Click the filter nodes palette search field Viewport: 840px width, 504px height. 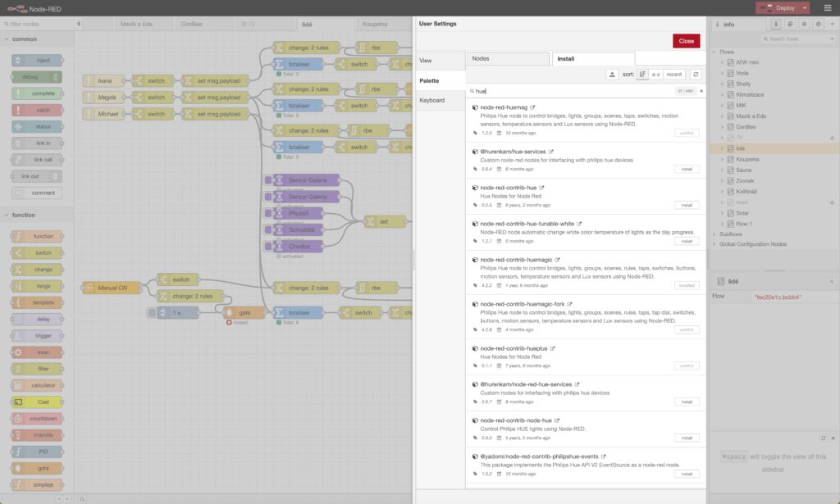point(38,24)
